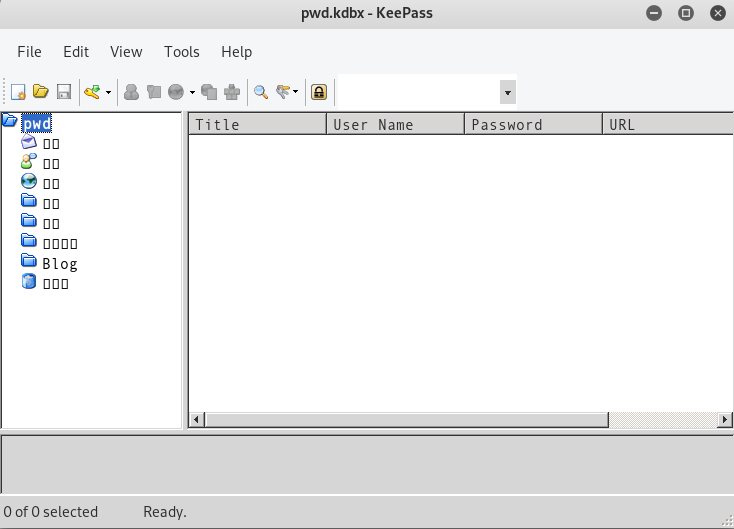
Task: Click the horizontal scrollbar right arrow
Action: tap(725, 419)
